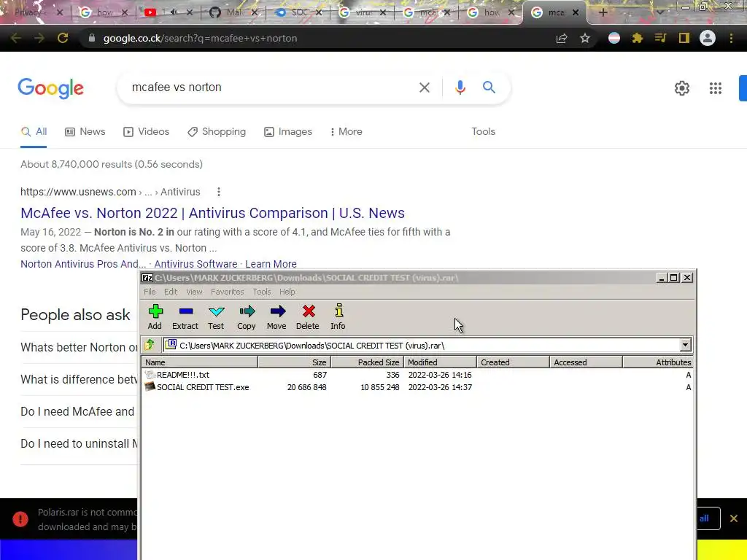Open the Edit menu in 7-Zip
Image resolution: width=747 pixels, height=560 pixels.
tap(171, 292)
